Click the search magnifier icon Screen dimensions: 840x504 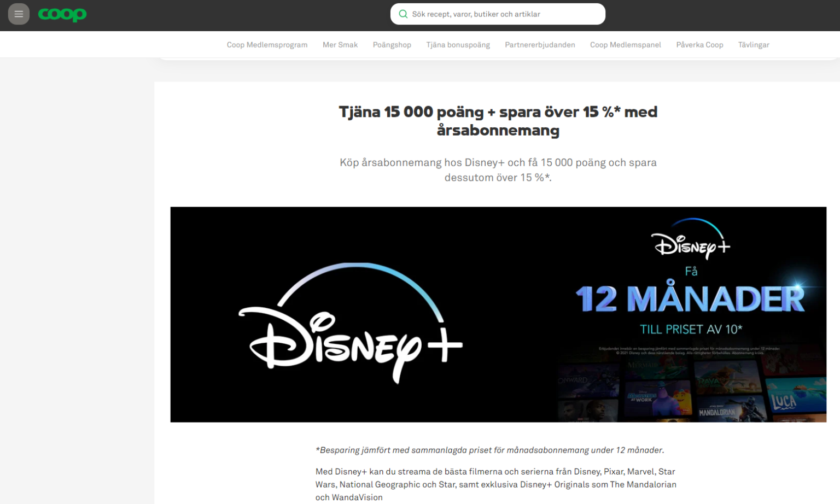pyautogui.click(x=403, y=14)
